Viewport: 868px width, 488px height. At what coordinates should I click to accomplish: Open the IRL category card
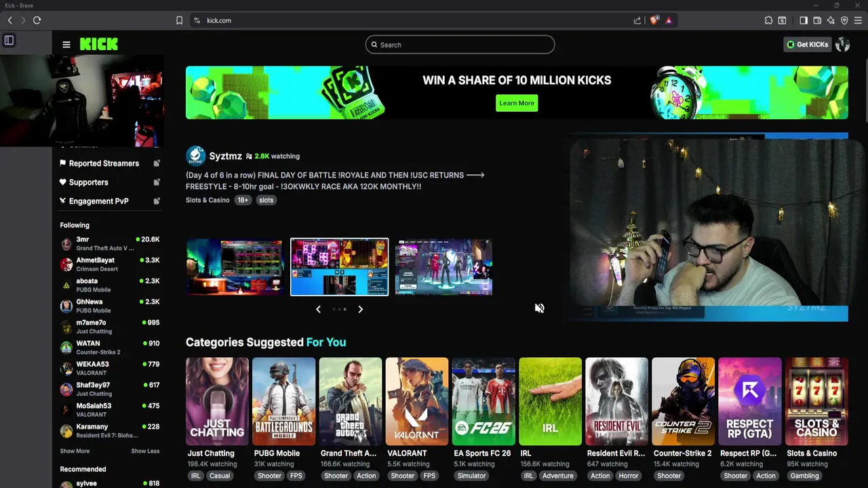pos(549,401)
